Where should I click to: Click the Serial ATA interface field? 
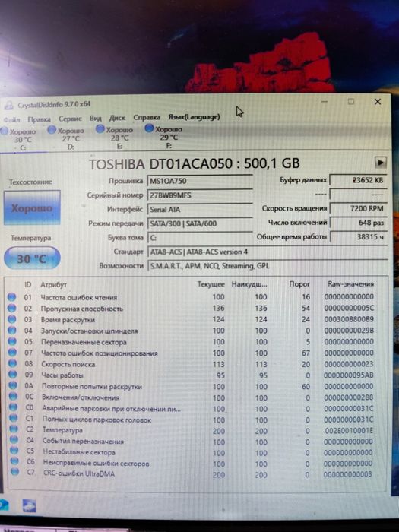200,210
